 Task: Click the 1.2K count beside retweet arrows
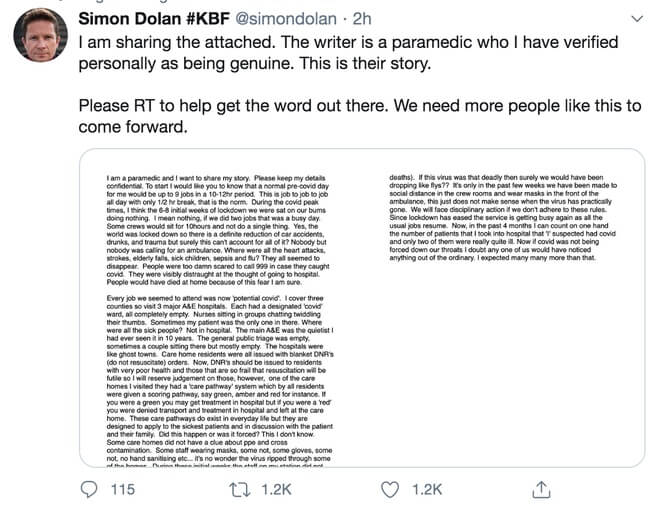[275, 489]
